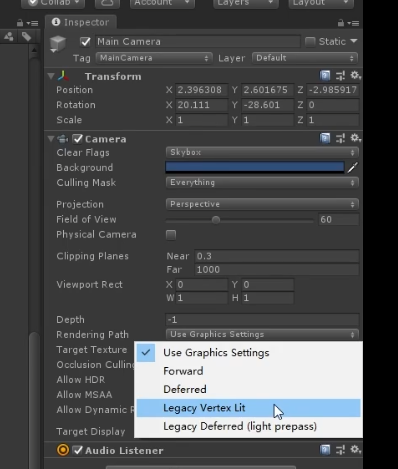The image size is (398, 469).
Task: Open the Layer Default dropdown
Action: coord(305,58)
